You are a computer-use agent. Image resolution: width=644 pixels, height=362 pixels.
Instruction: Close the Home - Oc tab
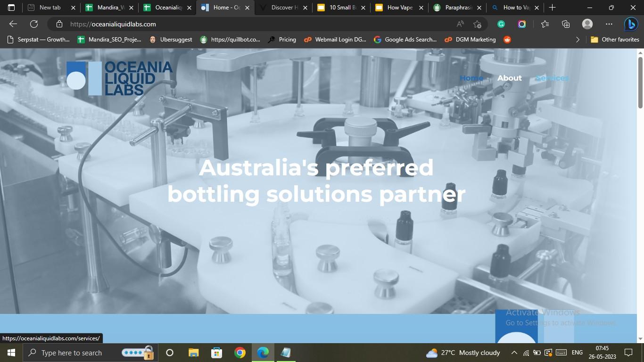click(x=247, y=8)
